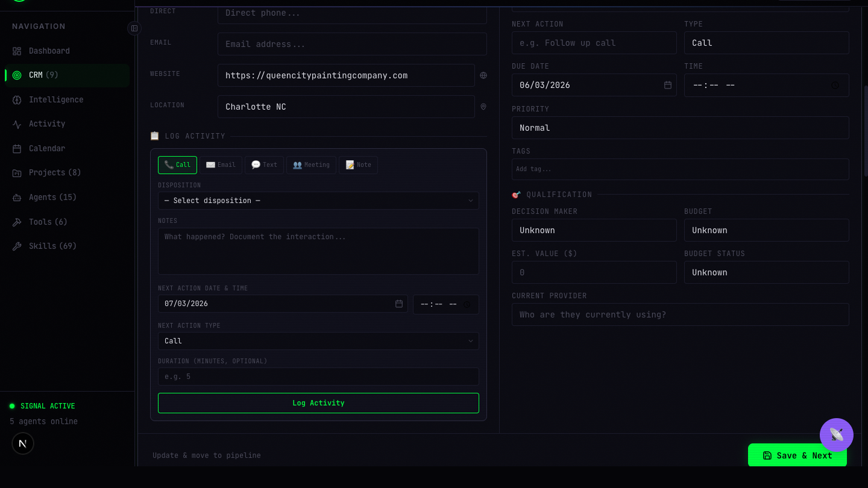
Task: Click the Save & Next button
Action: point(797,455)
